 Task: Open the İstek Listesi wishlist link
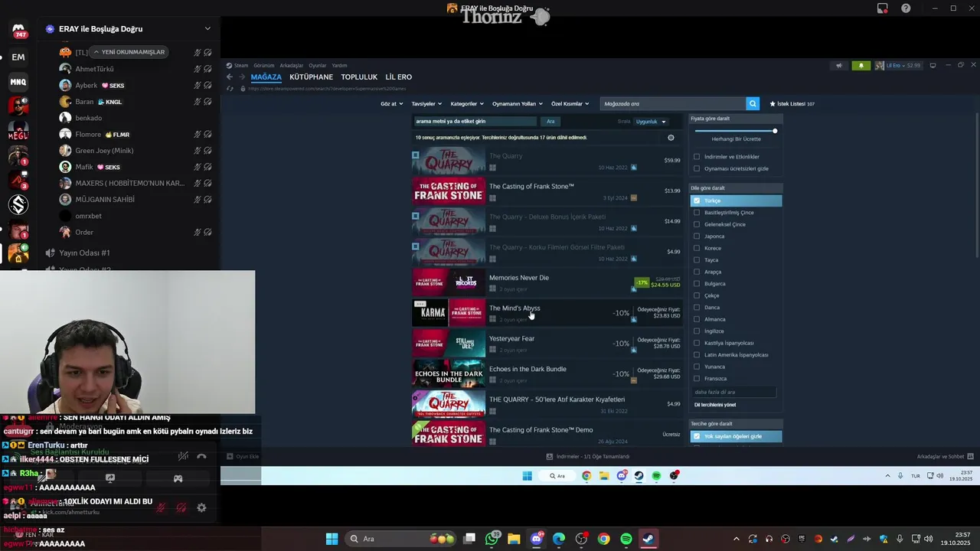792,103
